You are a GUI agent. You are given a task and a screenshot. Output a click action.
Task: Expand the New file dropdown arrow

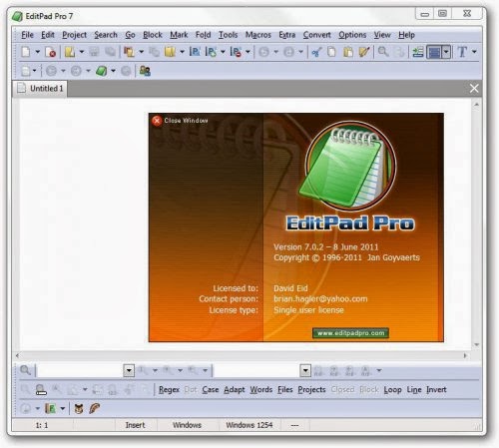pos(37,52)
